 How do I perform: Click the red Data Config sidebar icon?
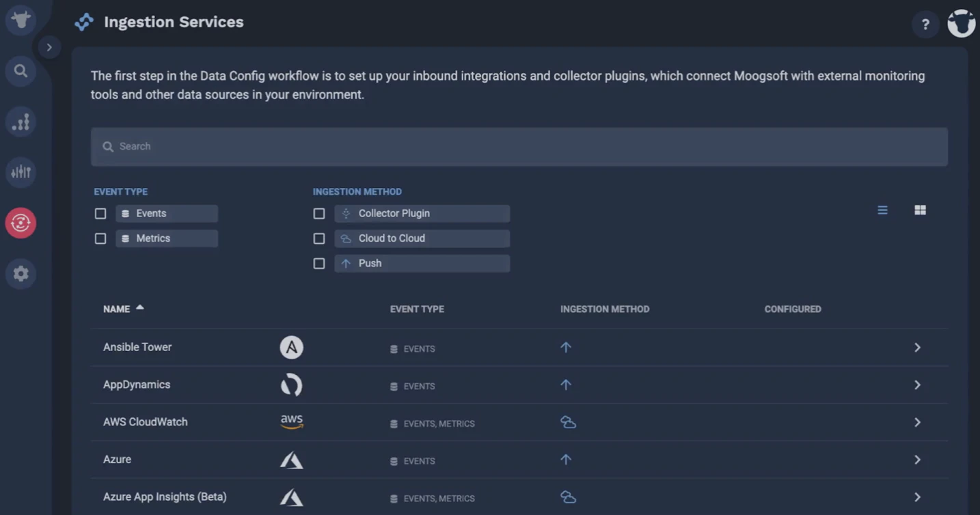(x=21, y=223)
